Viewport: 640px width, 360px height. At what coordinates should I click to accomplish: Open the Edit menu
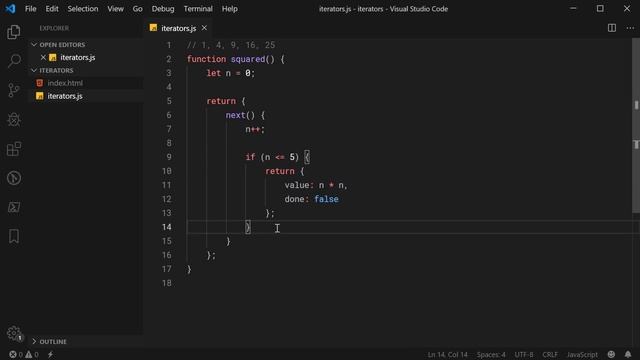coord(52,9)
